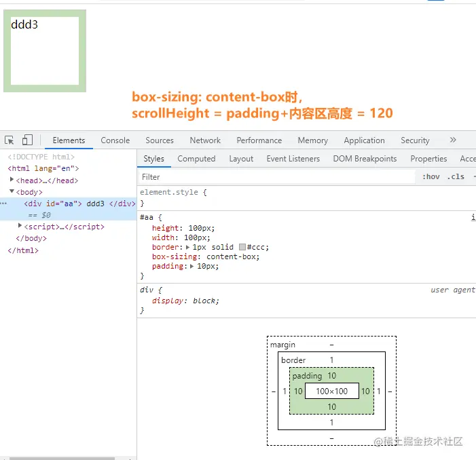
Task: Activate the inspect element picker icon
Action: tap(10, 140)
